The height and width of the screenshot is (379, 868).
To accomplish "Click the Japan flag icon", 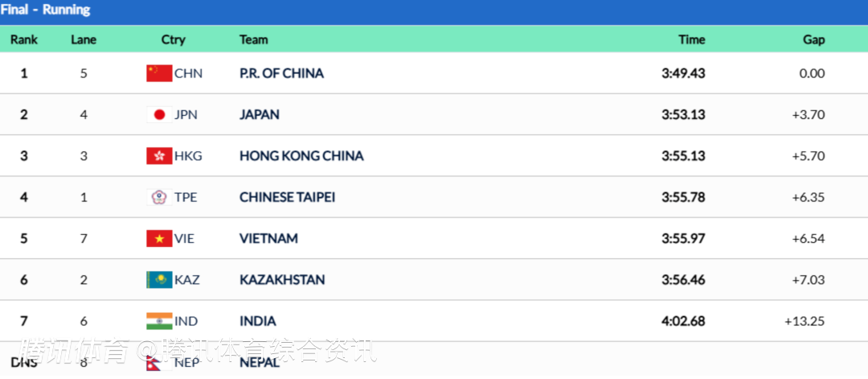I will tap(159, 114).
